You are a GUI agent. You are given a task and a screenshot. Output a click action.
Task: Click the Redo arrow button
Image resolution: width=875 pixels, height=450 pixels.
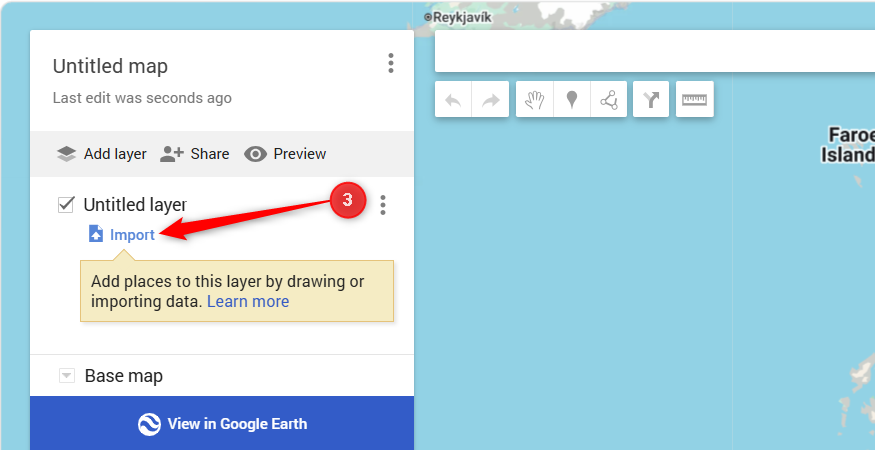tap(491, 99)
